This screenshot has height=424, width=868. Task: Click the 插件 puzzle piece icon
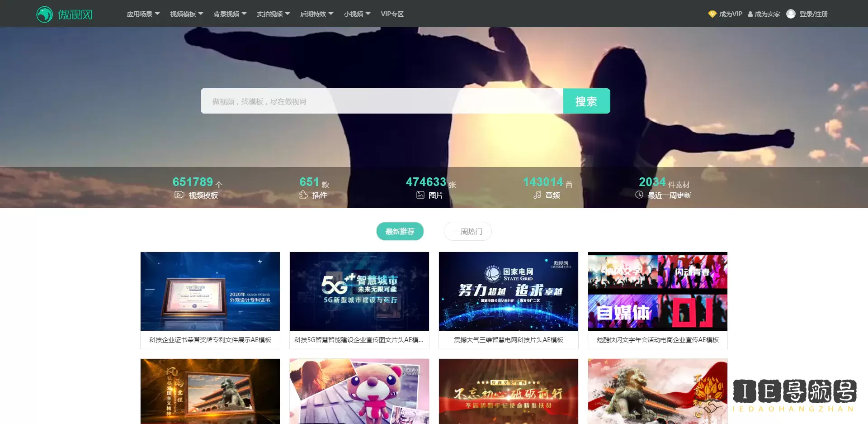[x=303, y=195]
